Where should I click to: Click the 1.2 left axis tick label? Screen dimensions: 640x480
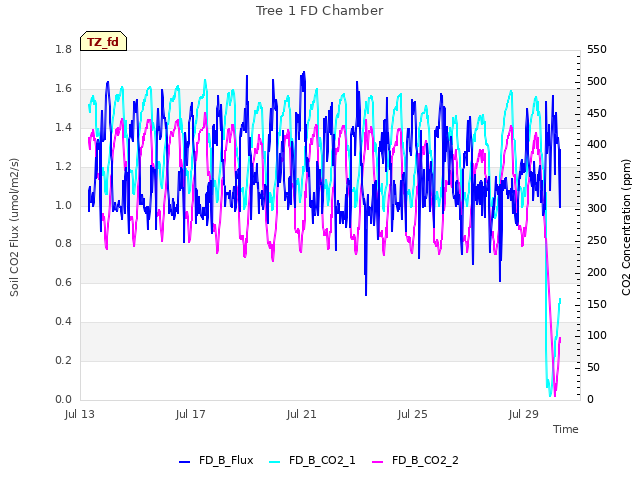(64, 167)
